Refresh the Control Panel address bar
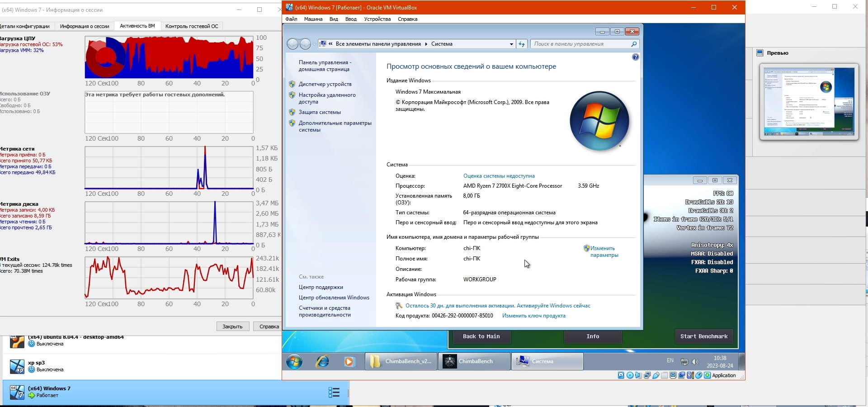This screenshot has width=868, height=407. click(522, 44)
